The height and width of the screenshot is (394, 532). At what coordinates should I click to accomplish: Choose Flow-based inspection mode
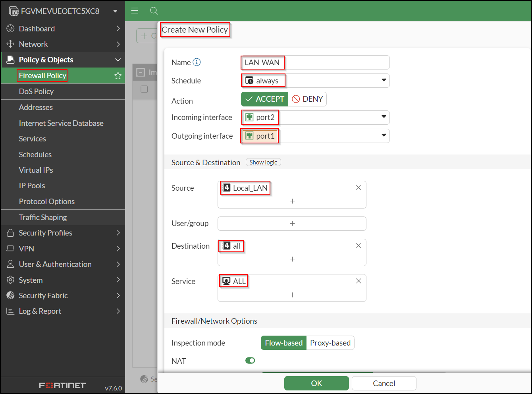(x=283, y=343)
